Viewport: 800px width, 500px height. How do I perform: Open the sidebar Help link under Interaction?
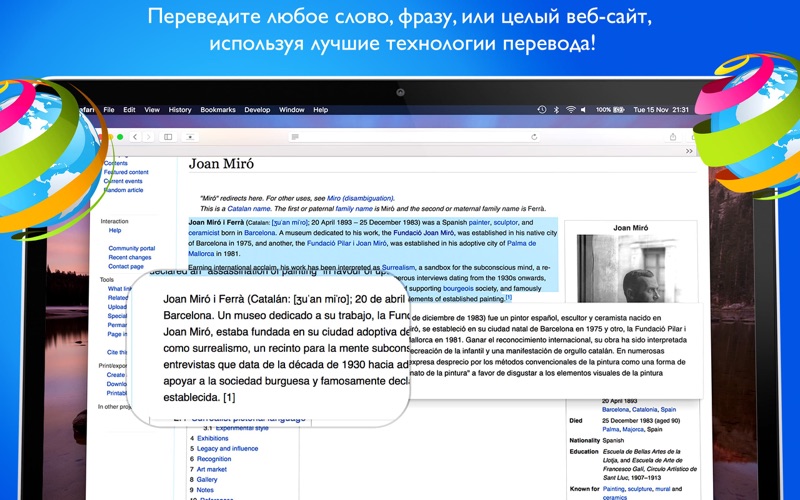[115, 231]
